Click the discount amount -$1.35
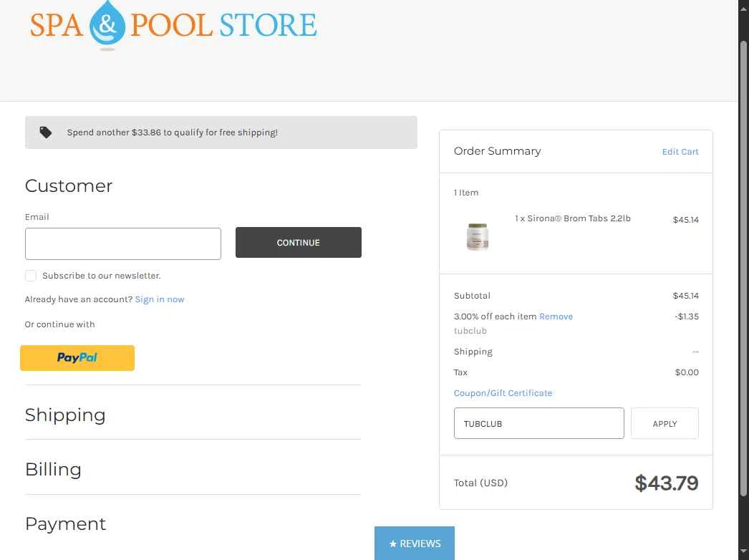Viewport: 749px width, 560px height. click(687, 317)
